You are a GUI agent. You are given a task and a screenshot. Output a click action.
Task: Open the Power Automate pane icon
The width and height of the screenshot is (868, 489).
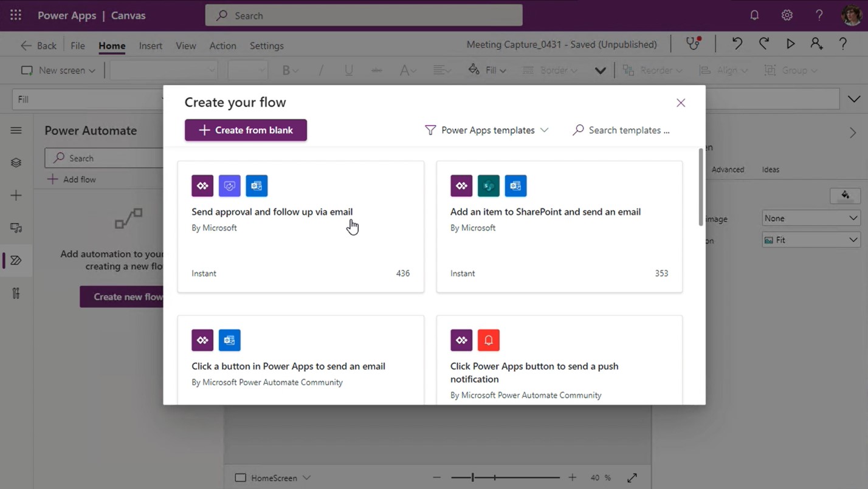tap(16, 260)
